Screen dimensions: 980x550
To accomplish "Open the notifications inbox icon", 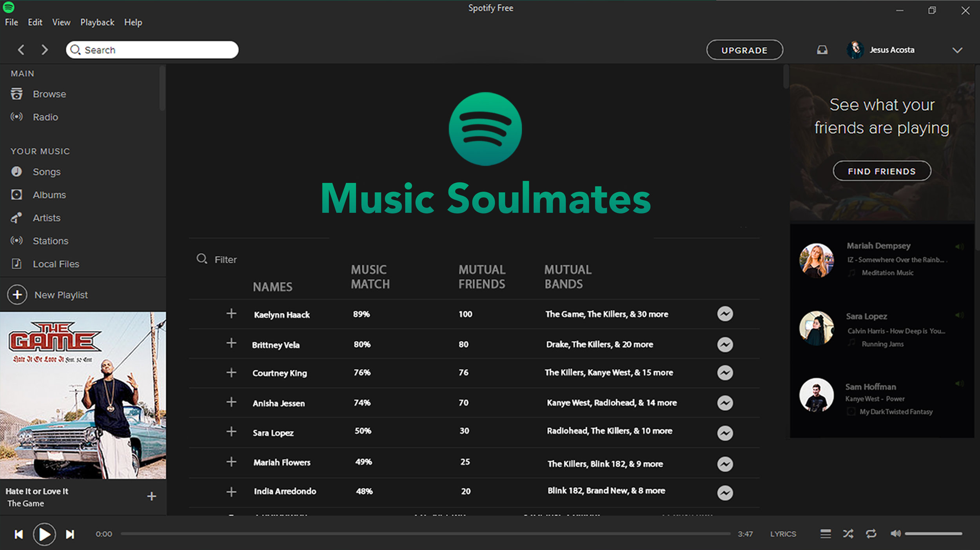I will [x=822, y=50].
